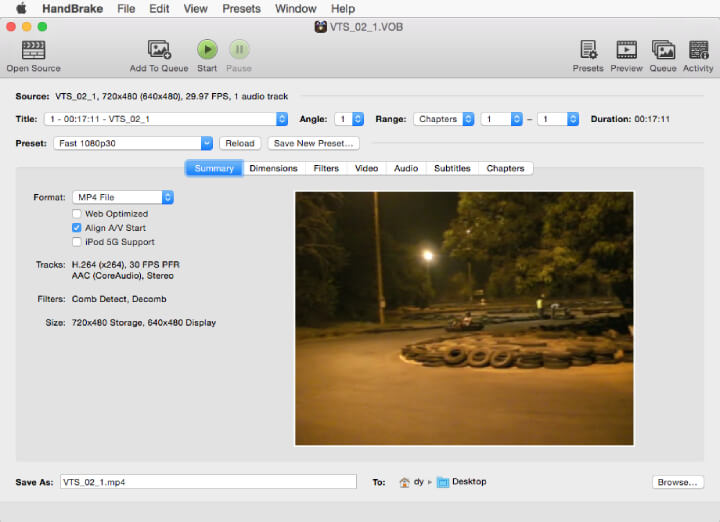Open the Activity log icon
Image resolution: width=720 pixels, height=522 pixels.
pos(698,49)
